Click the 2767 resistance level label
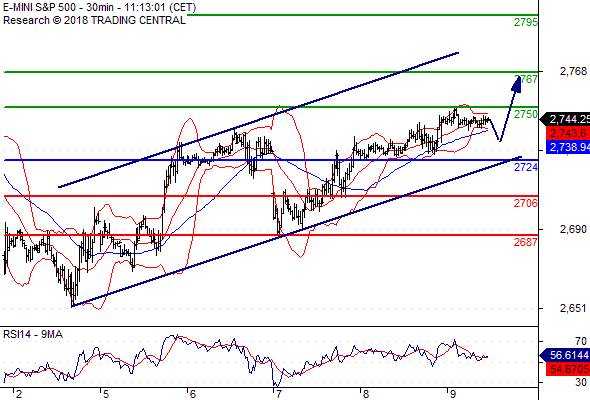The image size is (590, 400). pyautogui.click(x=526, y=79)
